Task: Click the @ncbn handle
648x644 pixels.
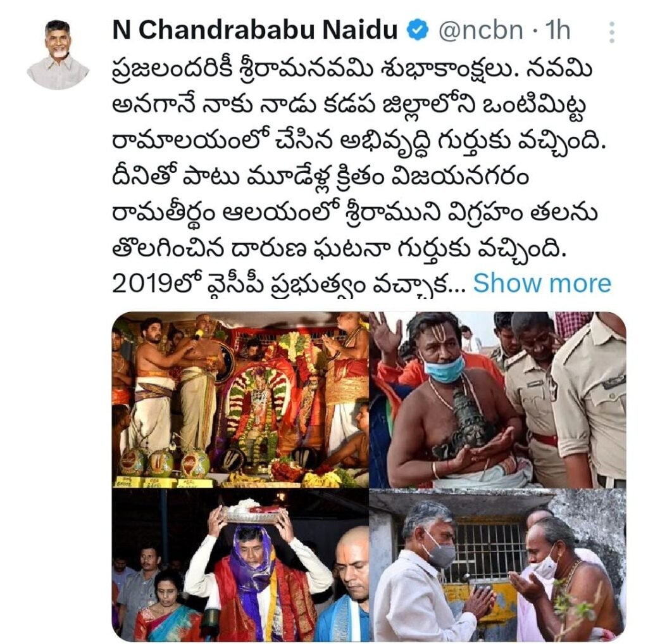Action: tap(480, 30)
